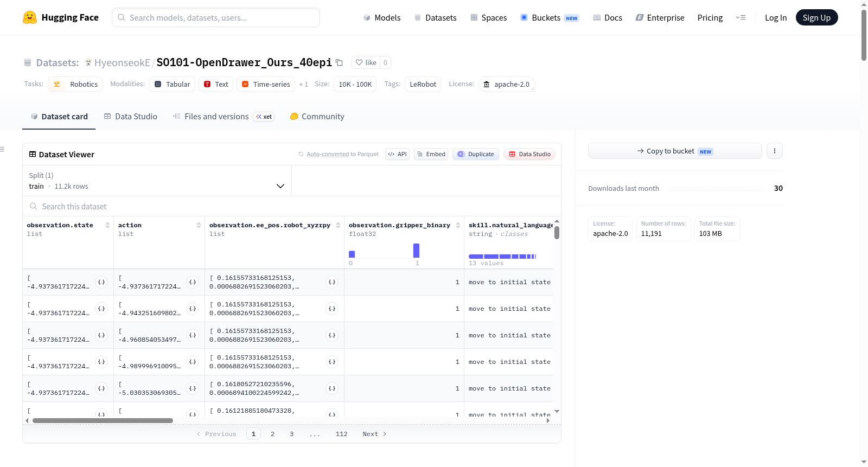
Task: Select the Text modality tag
Action: pos(216,84)
